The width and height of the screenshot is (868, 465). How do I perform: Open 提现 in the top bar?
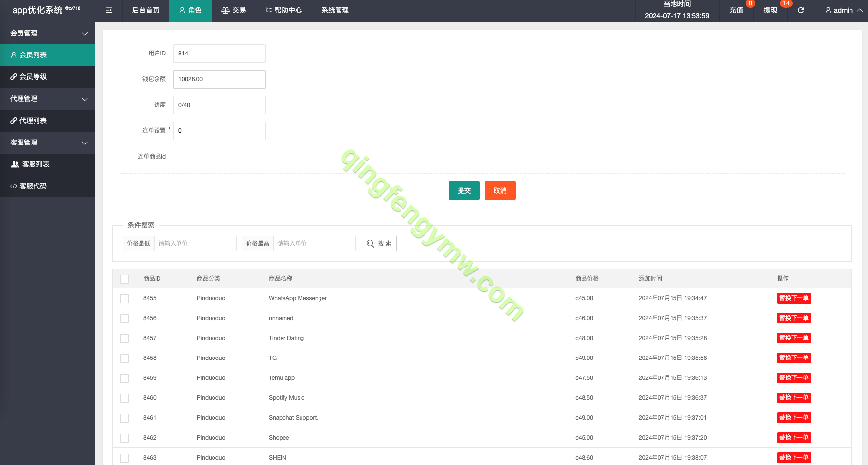[x=770, y=10]
